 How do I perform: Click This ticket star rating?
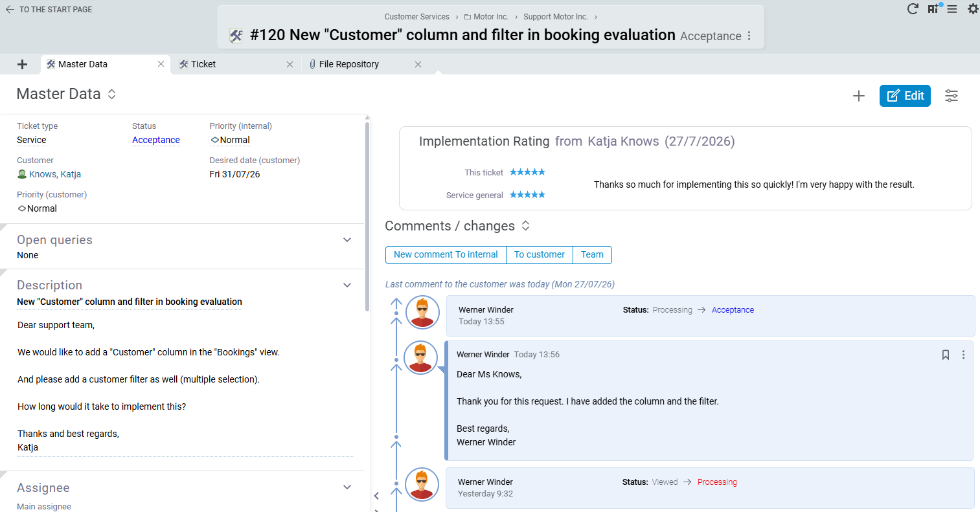click(527, 172)
